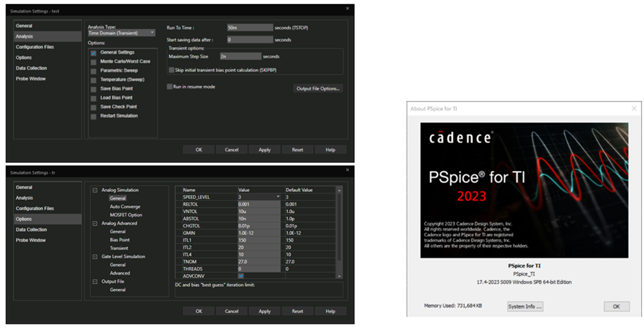Enable Skip initial transient bias point calculation
Viewport: 644px width, 328px height.
pos(171,70)
